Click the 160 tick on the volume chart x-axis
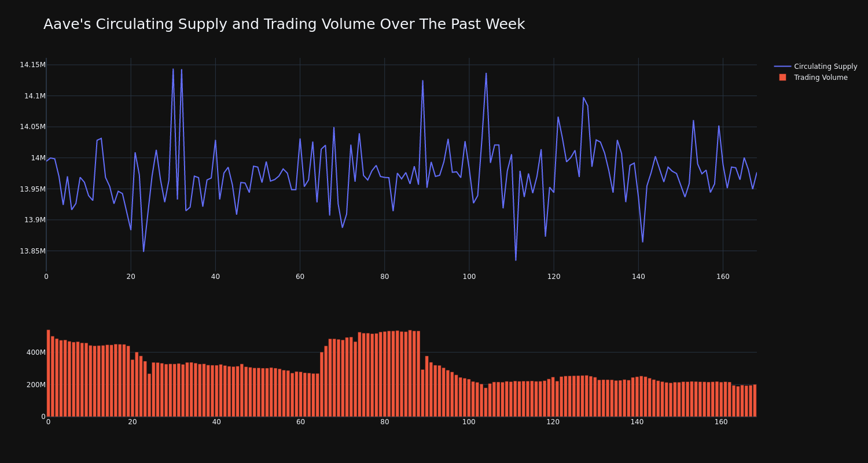The width and height of the screenshot is (868, 463). coord(721,422)
